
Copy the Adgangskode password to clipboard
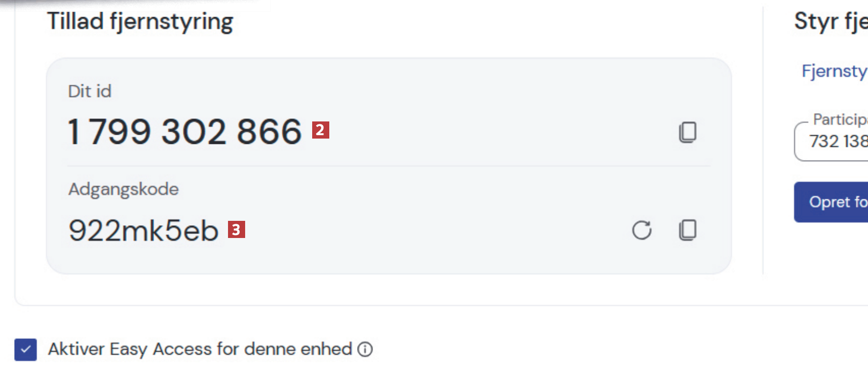pyautogui.click(x=687, y=230)
